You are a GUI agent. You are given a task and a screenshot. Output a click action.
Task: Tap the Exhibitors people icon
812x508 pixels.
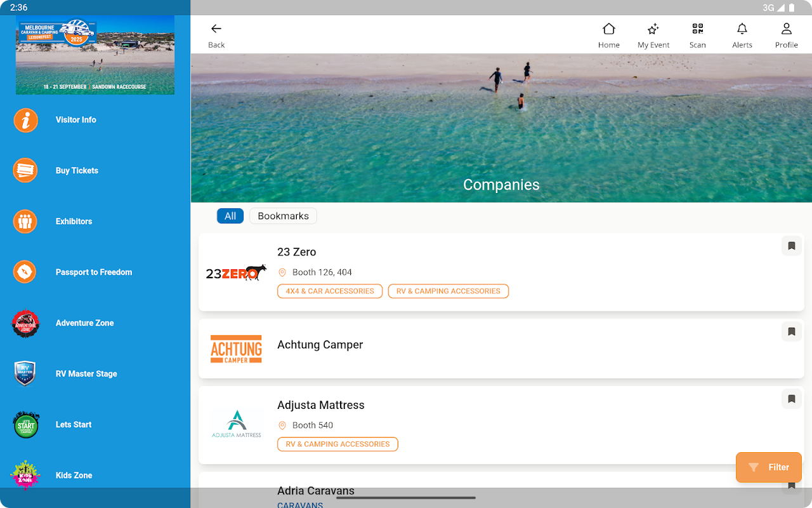[25, 221]
